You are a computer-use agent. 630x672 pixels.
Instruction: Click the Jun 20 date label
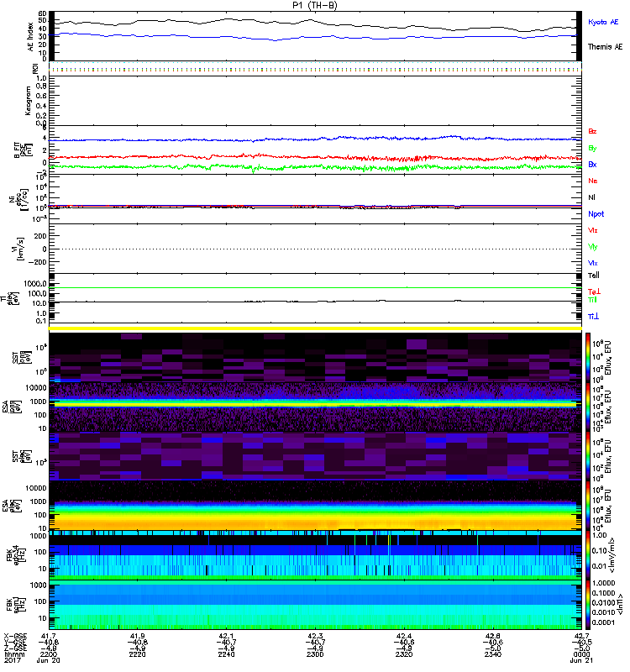point(48,660)
